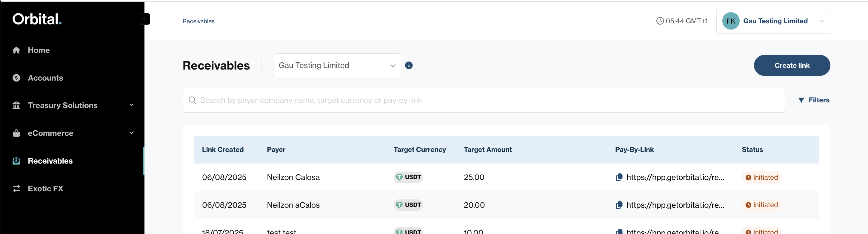
Task: Click the Target Amount column header
Action: [487, 150]
